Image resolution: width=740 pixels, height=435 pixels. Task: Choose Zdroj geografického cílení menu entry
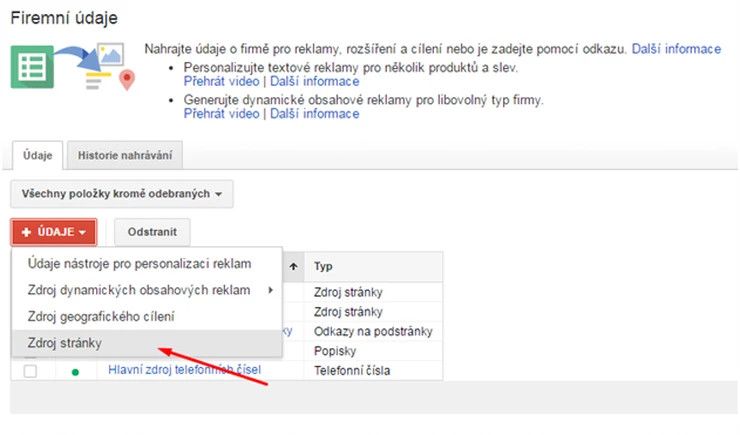146,317
